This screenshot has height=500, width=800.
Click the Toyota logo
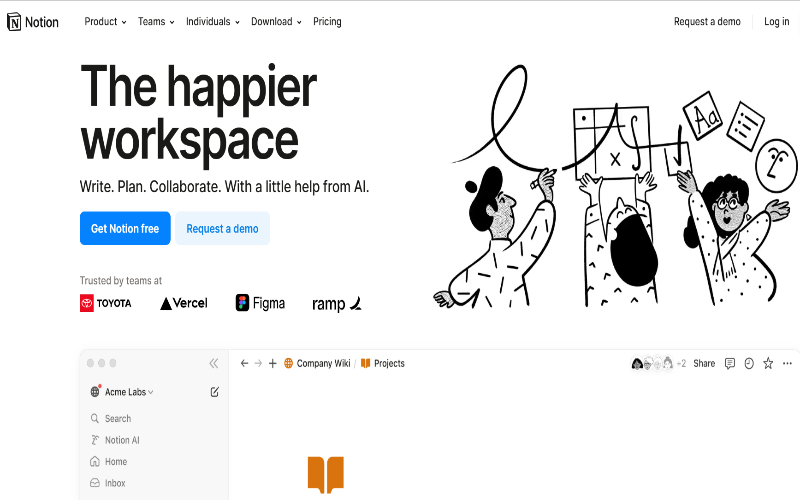coord(106,303)
